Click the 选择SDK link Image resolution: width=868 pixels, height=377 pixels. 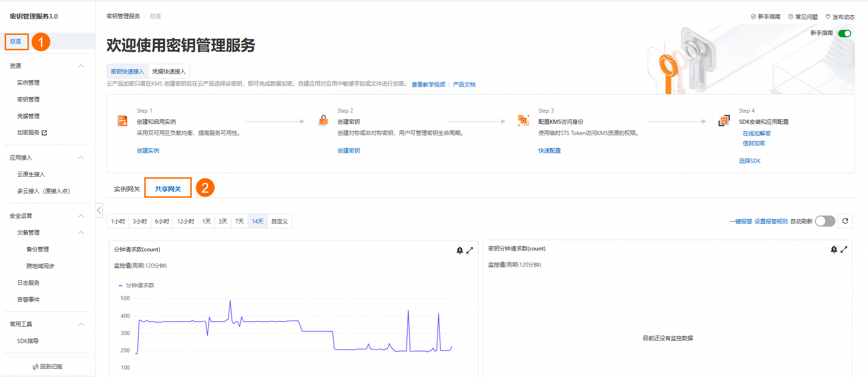(x=750, y=161)
